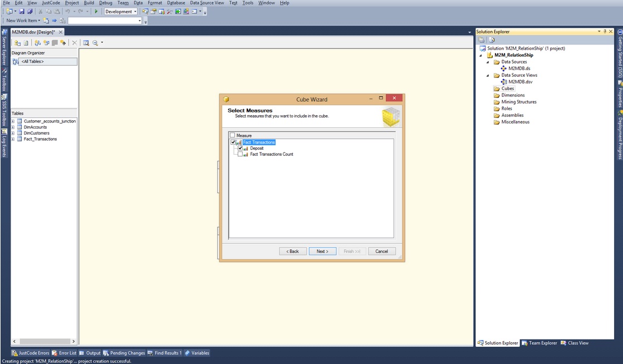
Task: Click the Add/Remove Tables icon in DSV toolbar
Action: 17,42
